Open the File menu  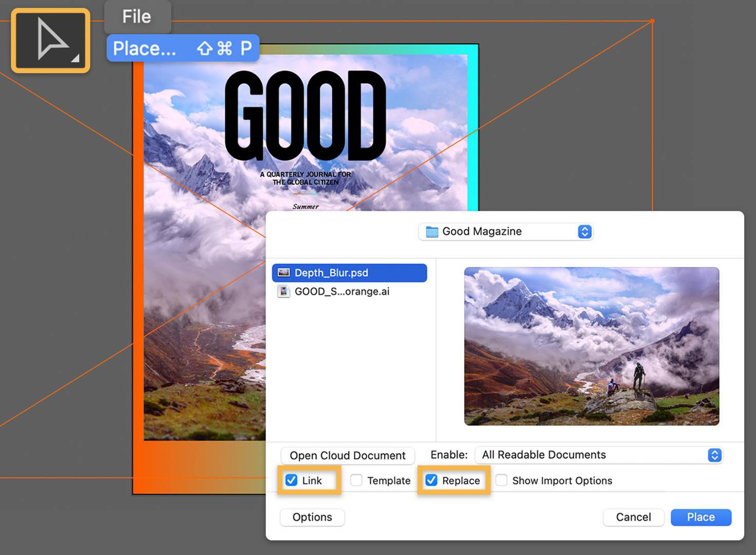coord(137,16)
